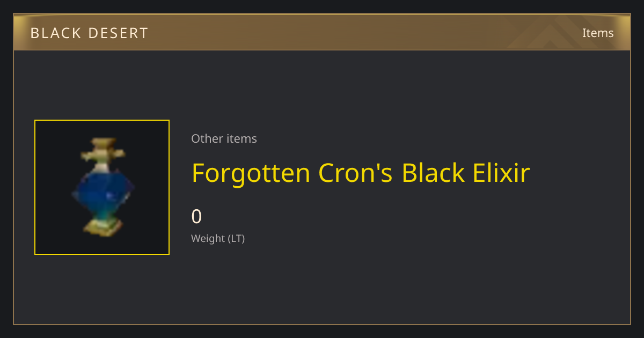Click the word Cron's in the item name
644x338 pixels.
[356, 173]
